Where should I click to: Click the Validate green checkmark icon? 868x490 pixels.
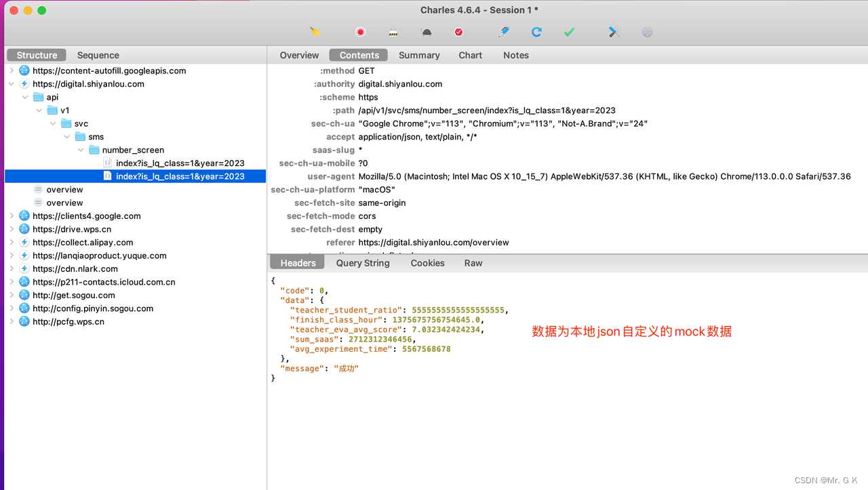tap(569, 32)
